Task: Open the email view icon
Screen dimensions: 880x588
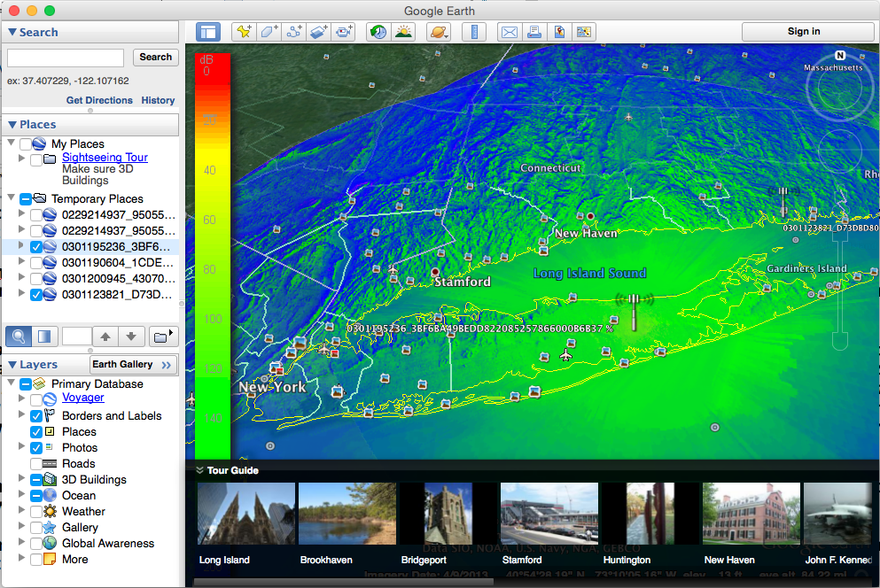Action: [509, 31]
